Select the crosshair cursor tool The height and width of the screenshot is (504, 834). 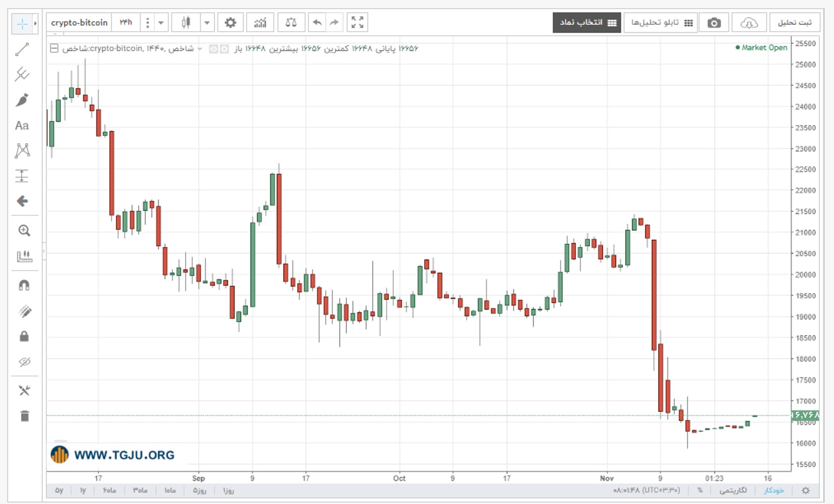22,24
